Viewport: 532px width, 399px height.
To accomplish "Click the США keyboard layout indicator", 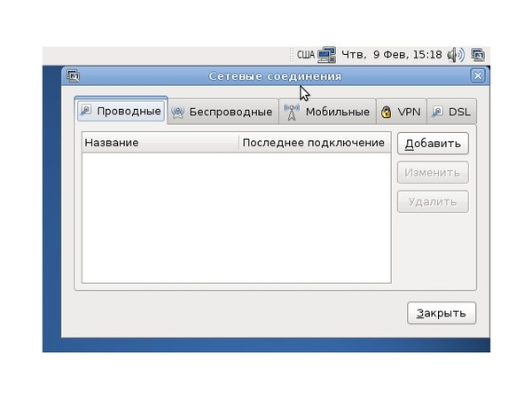I will (x=306, y=55).
